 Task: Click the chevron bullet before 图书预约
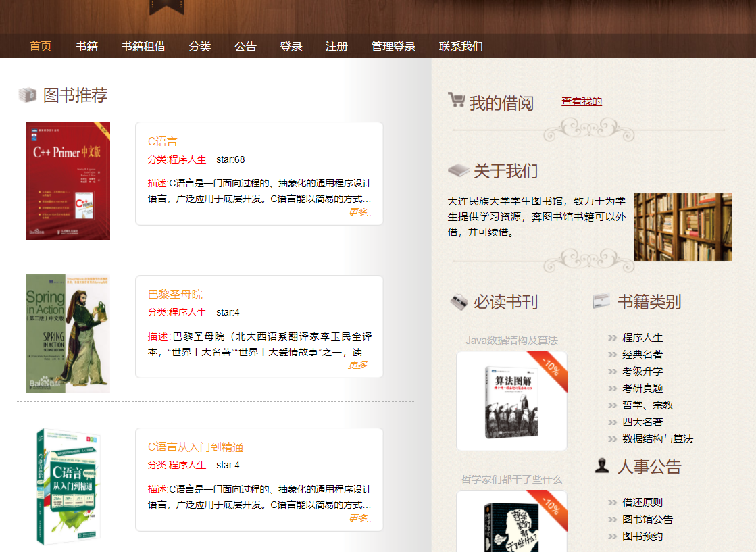612,536
